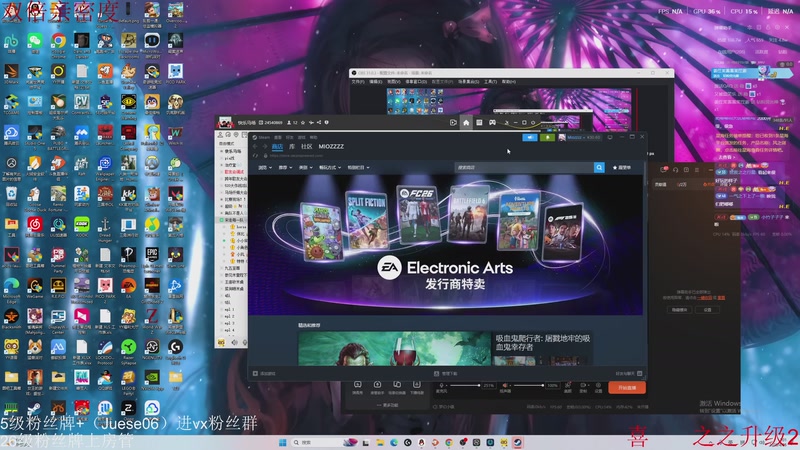Open the Battlefield 6 cover on banner
This screenshot has width=800, height=450.
pos(468,214)
